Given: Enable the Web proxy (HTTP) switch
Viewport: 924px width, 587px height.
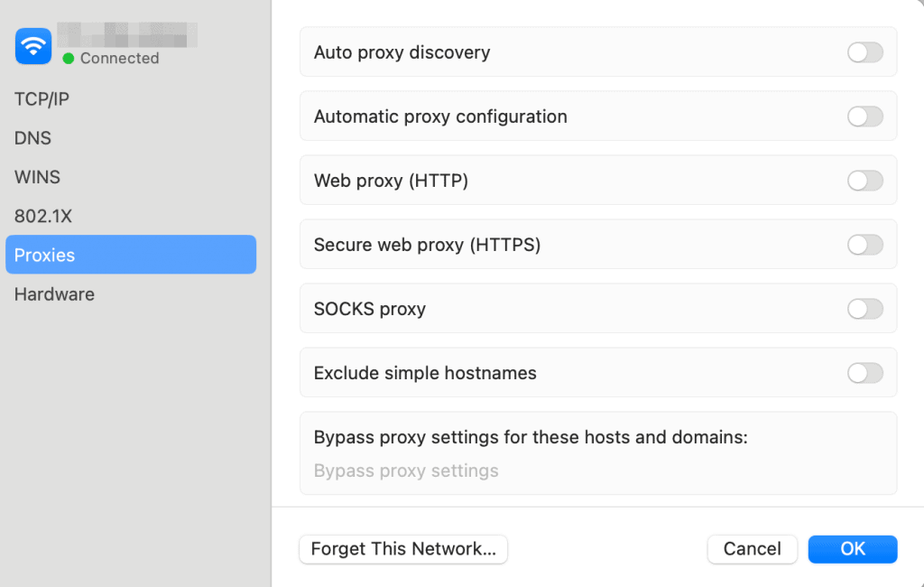Looking at the screenshot, I should point(864,181).
